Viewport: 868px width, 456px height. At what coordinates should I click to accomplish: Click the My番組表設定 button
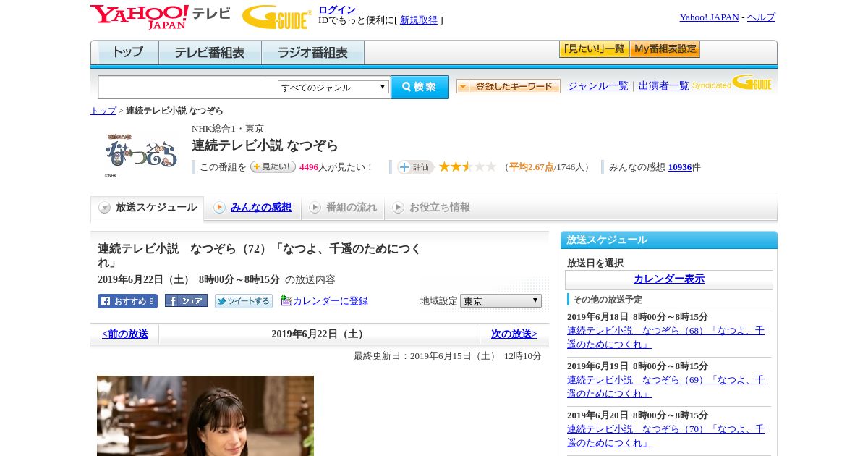click(x=665, y=49)
